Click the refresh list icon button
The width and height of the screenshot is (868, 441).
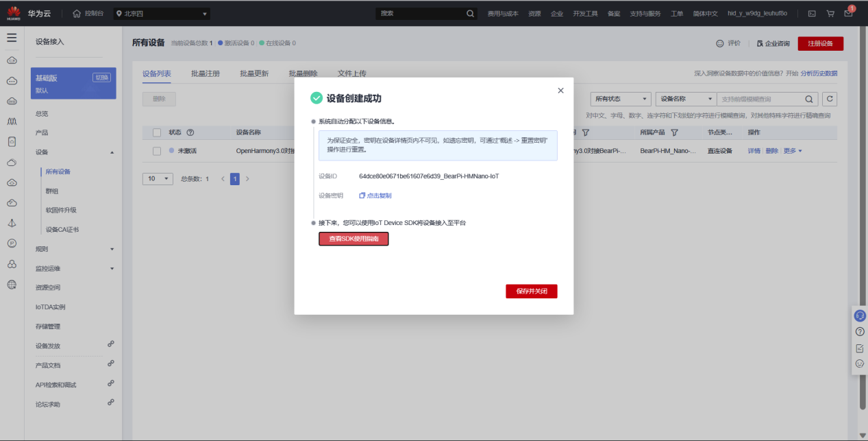[x=830, y=99]
